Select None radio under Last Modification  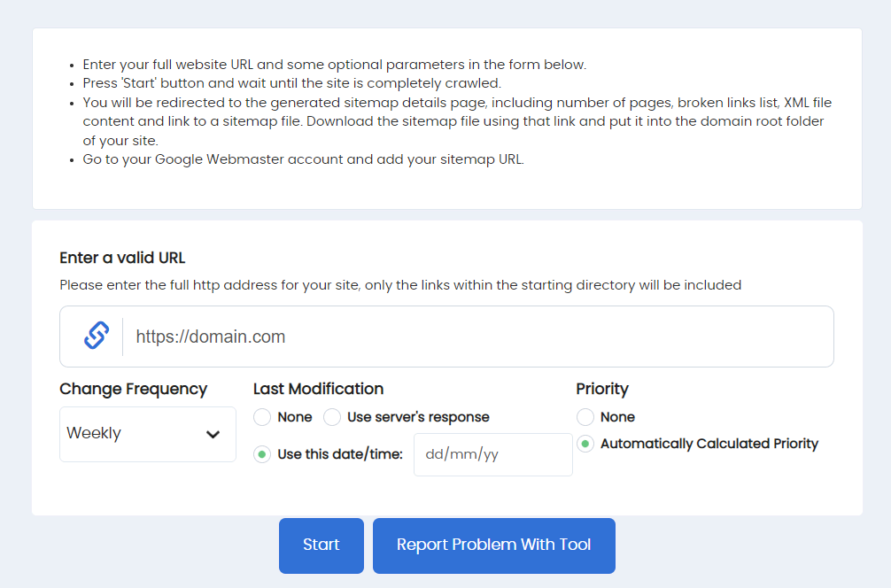(x=263, y=417)
